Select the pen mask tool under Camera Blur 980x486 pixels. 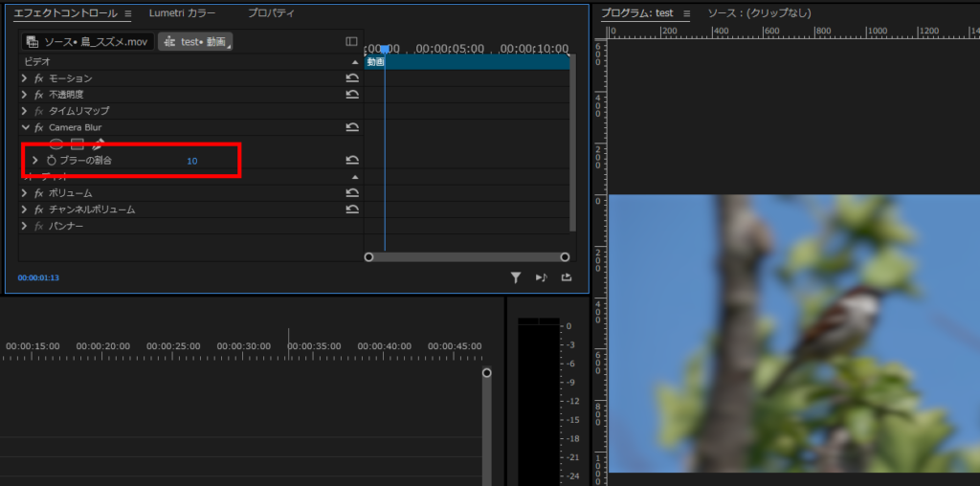click(98, 144)
